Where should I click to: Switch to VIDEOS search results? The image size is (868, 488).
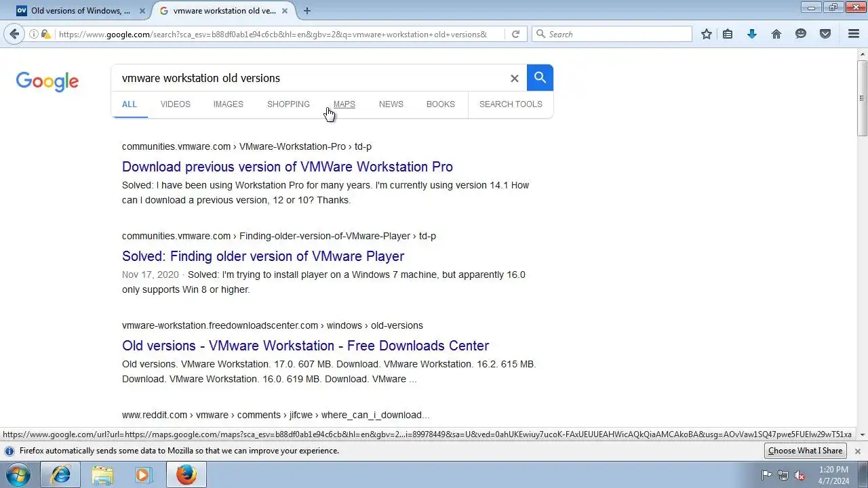(176, 104)
